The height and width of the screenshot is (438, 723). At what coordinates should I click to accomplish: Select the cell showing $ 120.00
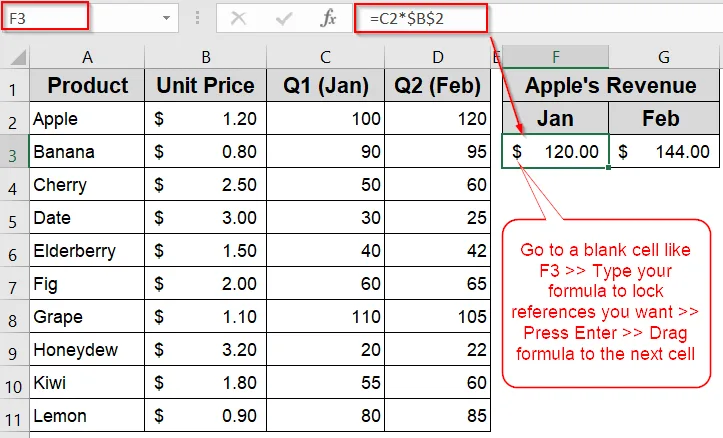556,152
